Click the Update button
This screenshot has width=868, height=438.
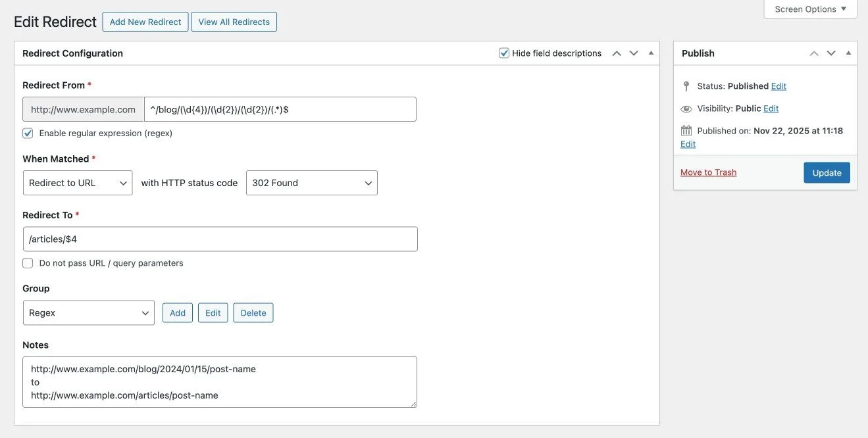point(827,173)
